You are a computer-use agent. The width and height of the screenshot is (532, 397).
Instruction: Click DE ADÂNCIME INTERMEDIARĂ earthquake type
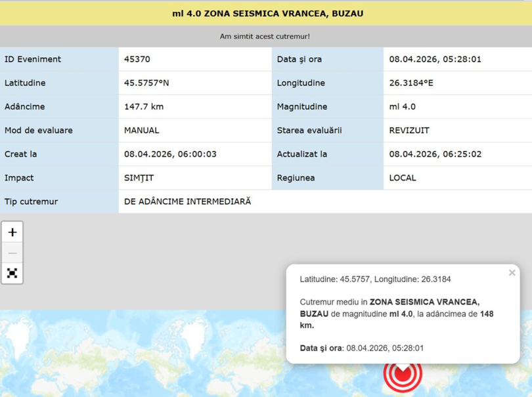(188, 201)
